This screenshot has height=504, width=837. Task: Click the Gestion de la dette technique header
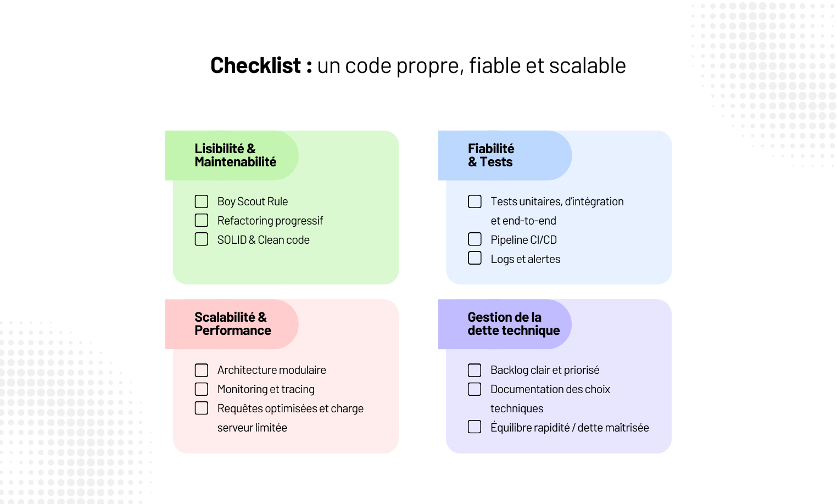pos(514,324)
